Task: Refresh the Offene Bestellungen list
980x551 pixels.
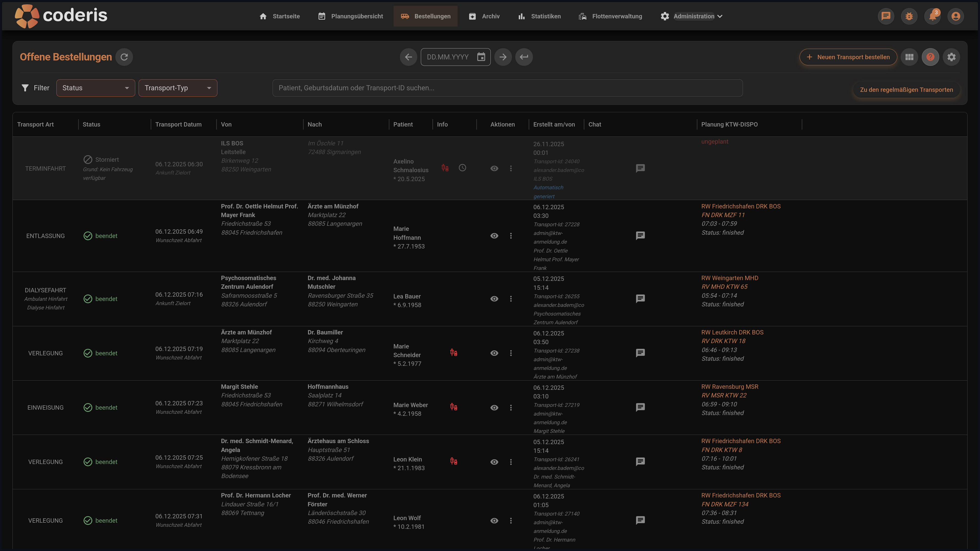Action: click(124, 57)
